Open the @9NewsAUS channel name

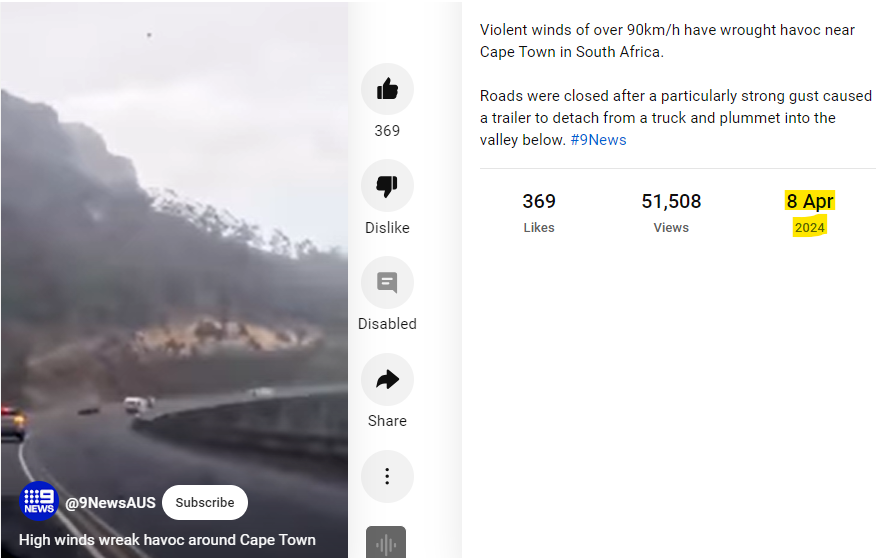(111, 502)
